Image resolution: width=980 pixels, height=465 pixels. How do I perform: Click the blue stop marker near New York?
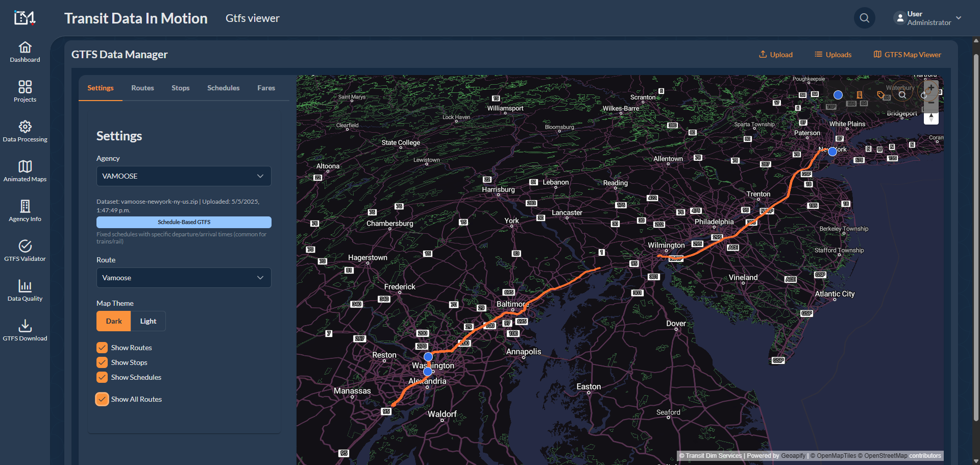click(x=832, y=152)
